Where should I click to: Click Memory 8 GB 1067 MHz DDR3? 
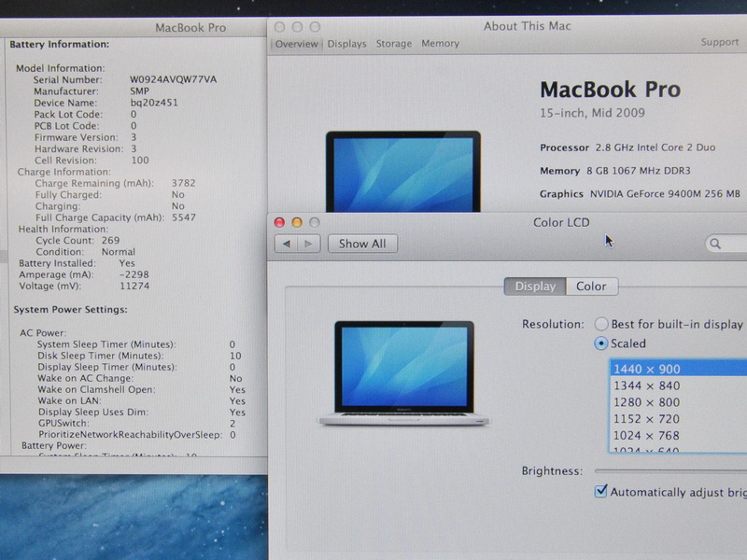[x=615, y=171]
